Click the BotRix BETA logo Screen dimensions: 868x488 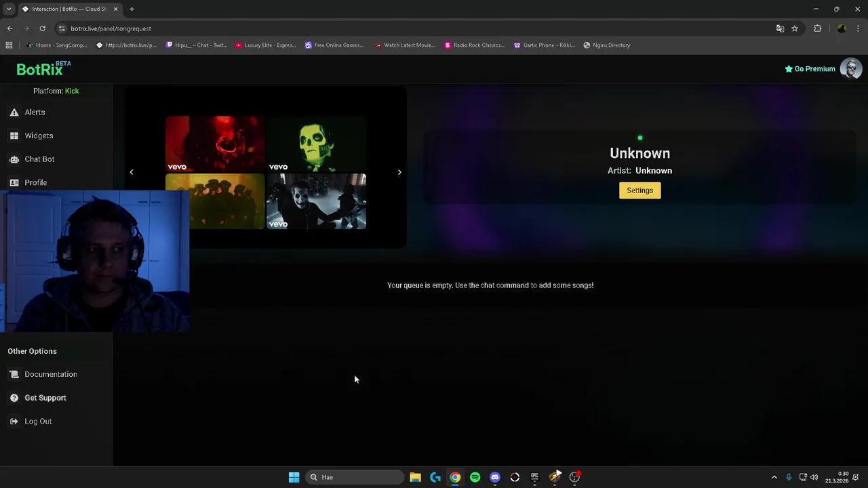point(43,68)
